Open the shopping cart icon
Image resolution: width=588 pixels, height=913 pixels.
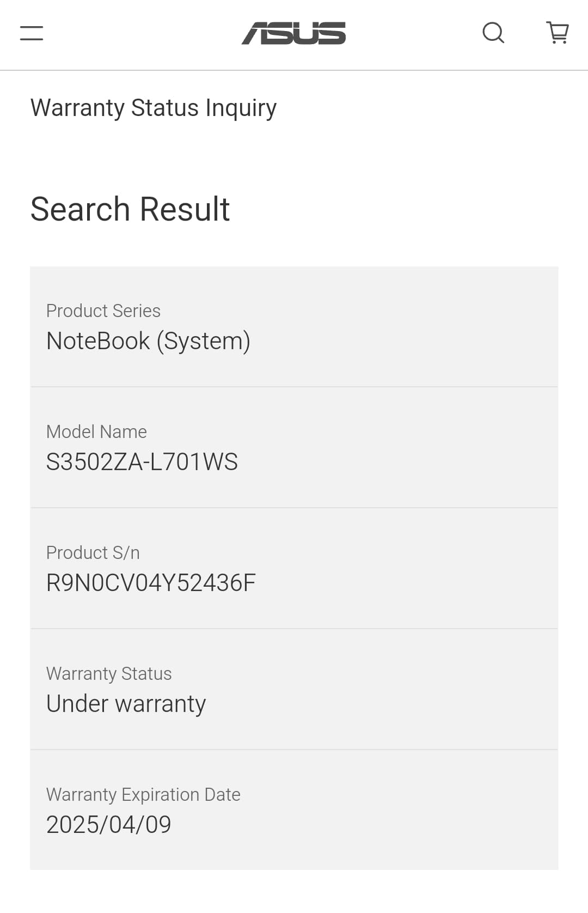(x=558, y=33)
